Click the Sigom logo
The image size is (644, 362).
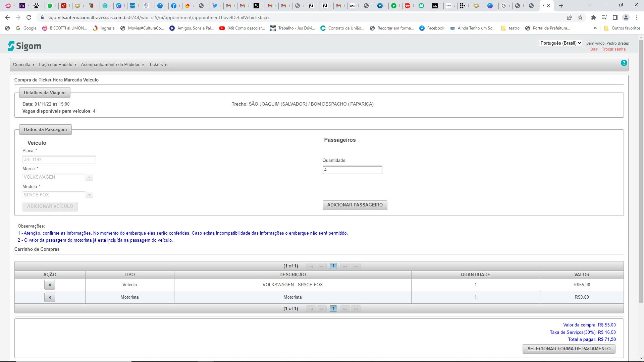click(x=24, y=46)
